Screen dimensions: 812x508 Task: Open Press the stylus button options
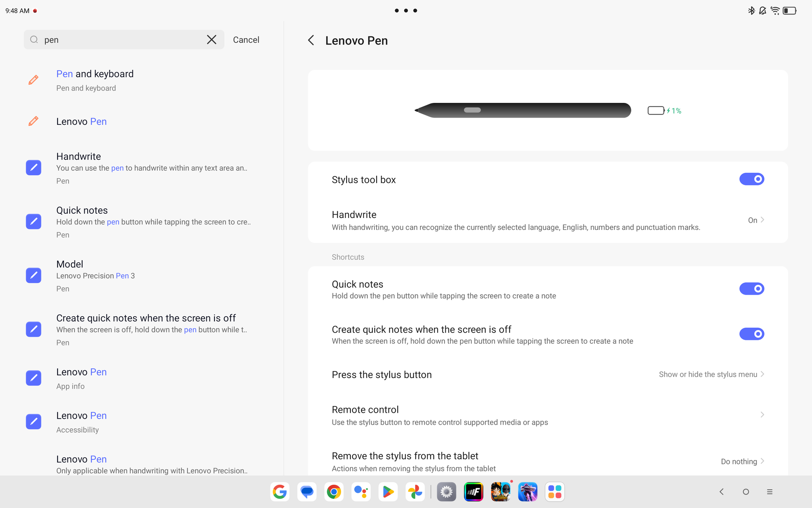pos(548,375)
